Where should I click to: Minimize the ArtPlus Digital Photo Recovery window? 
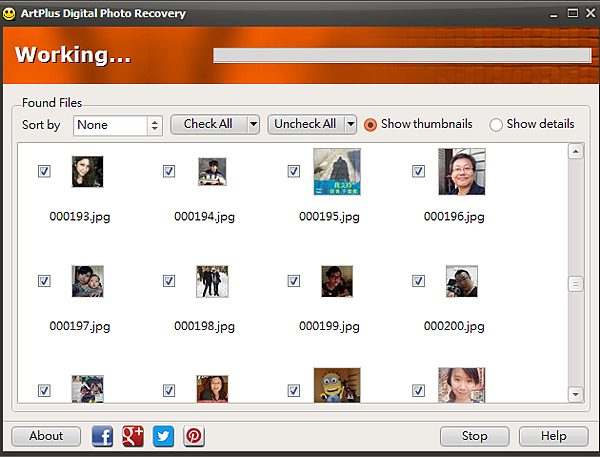(x=553, y=14)
